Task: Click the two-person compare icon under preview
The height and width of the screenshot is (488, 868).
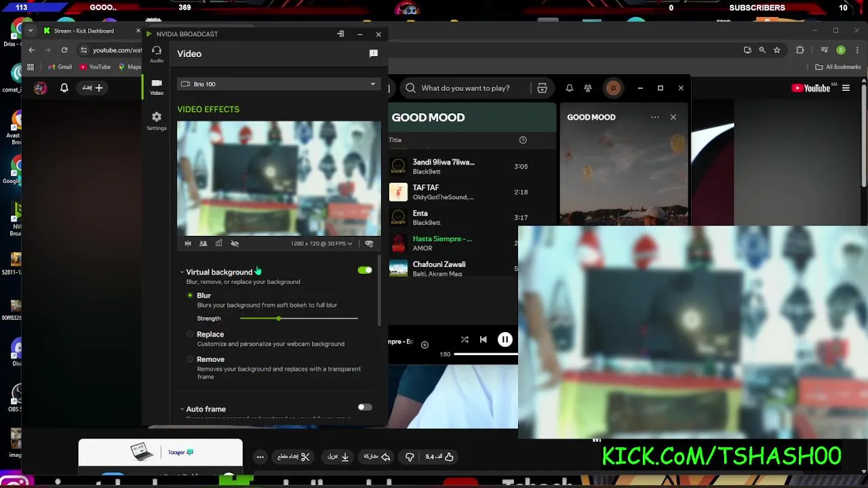Action: tap(203, 243)
